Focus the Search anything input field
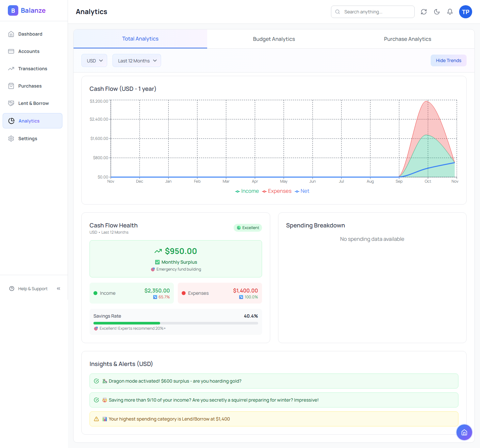 [x=376, y=12]
